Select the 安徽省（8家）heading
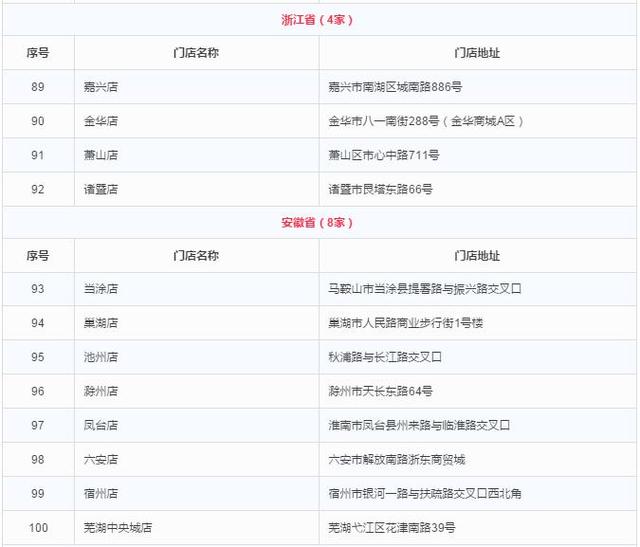Image resolution: width=640 pixels, height=547 pixels. [x=317, y=222]
